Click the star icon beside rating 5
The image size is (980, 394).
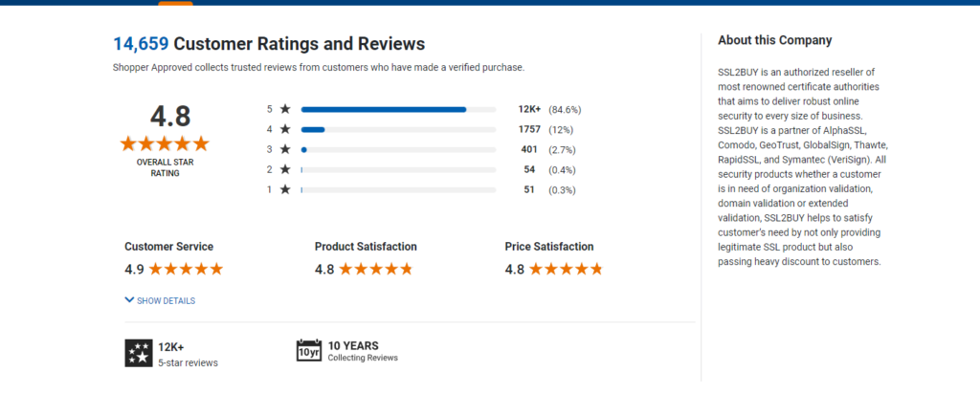click(x=285, y=109)
